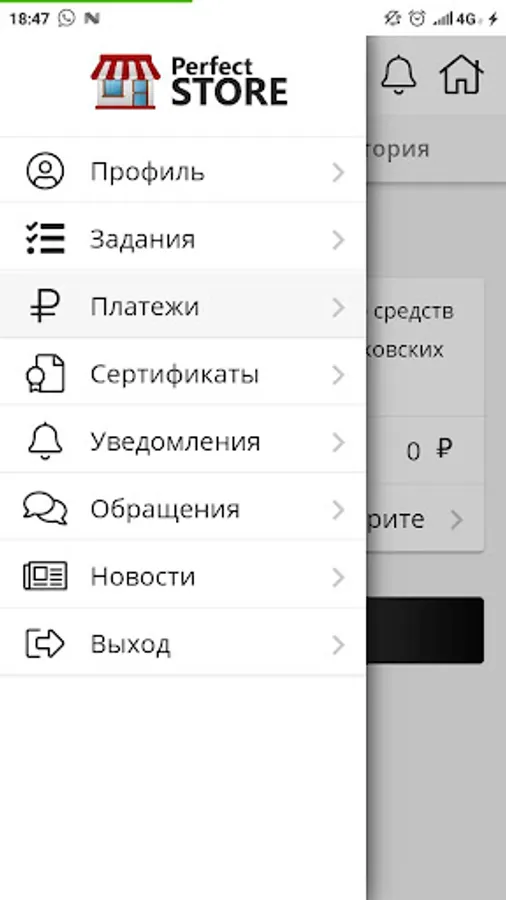Go home via house icon
This screenshot has width=506, height=900.
[x=461, y=74]
